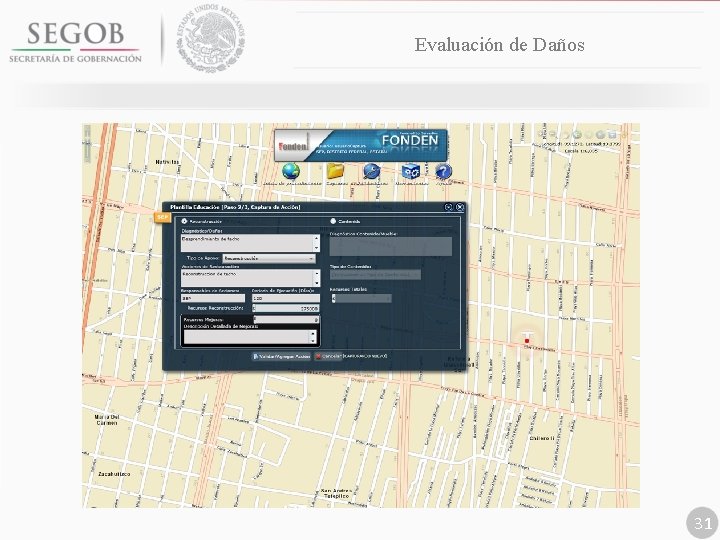Image resolution: width=720 pixels, height=540 pixels.
Task: Click down arrow of Descripción de Mejoras scrollbar
Action: pos(313,341)
